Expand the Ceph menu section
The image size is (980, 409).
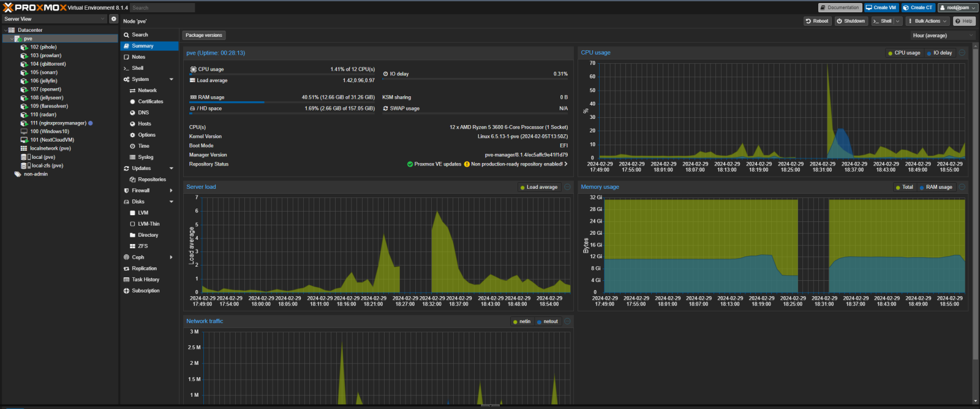tap(171, 258)
